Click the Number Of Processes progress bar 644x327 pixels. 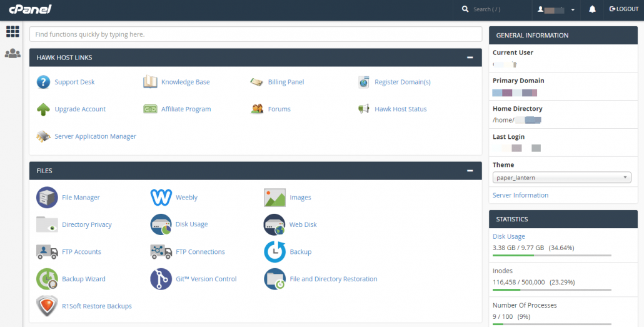[552, 324]
